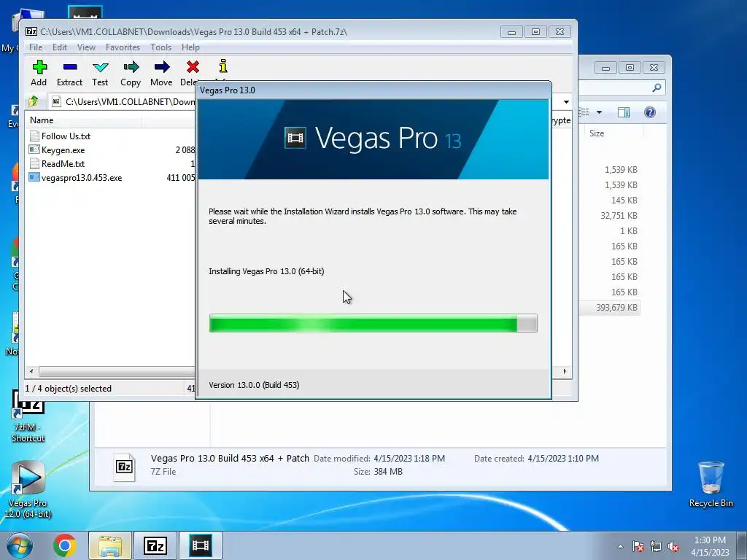
Task: Click the right arrow of 7-Zip horizontal scrollbar
Action: (565, 371)
